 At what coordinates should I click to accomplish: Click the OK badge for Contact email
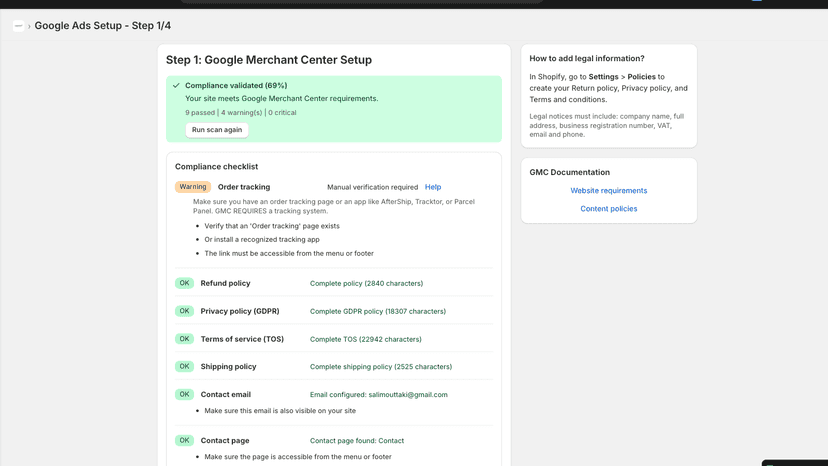coord(184,394)
